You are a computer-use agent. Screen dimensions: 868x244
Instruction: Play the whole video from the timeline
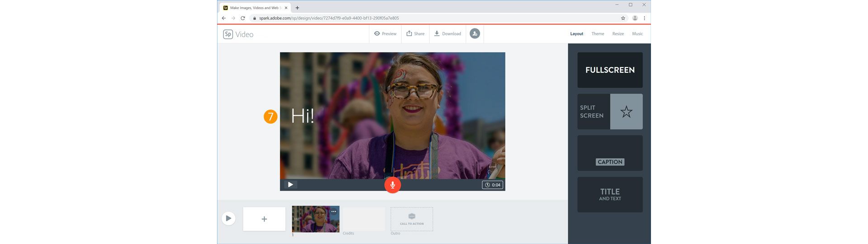click(228, 218)
